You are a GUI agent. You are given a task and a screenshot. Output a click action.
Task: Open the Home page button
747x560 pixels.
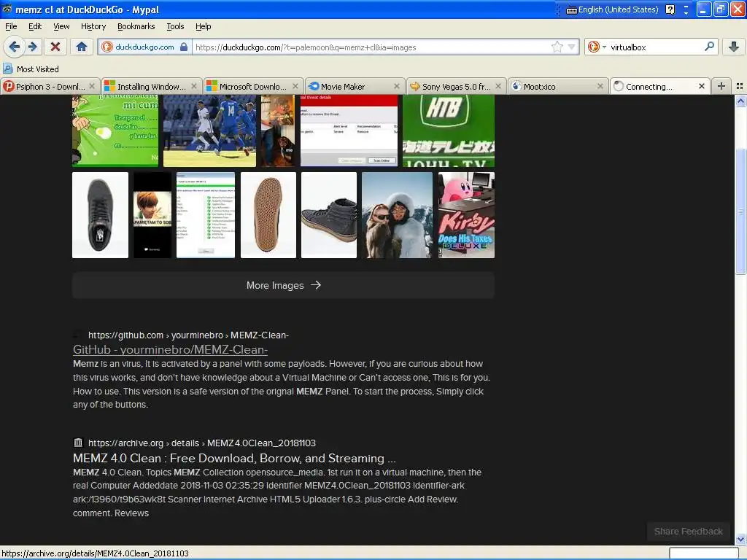click(82, 47)
